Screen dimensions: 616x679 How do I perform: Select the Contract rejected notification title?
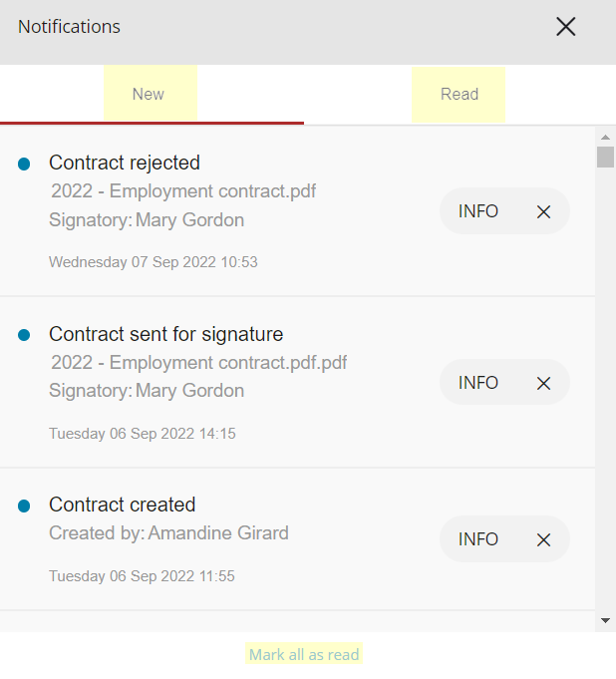click(x=125, y=163)
